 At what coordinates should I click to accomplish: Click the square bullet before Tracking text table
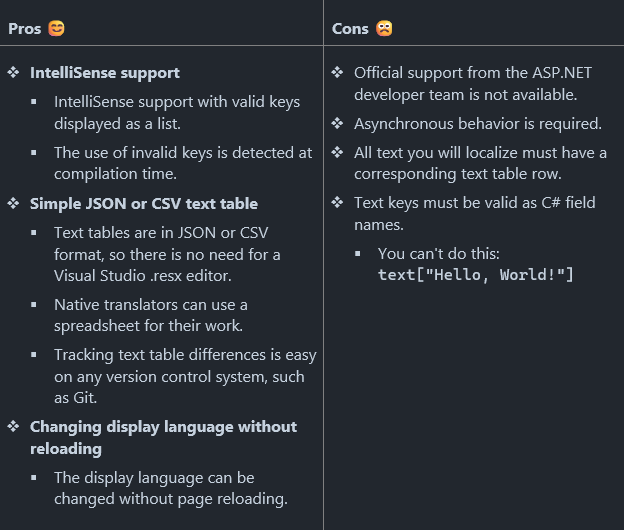point(34,355)
